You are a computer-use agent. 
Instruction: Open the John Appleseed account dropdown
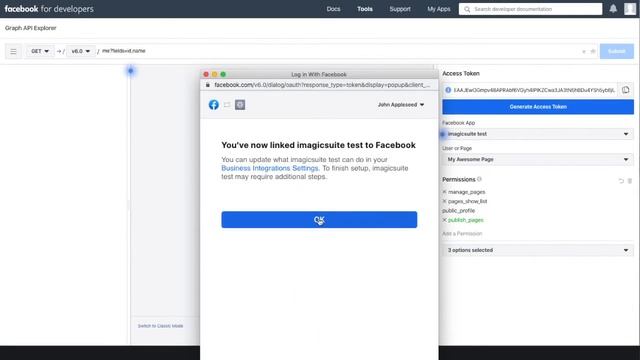(x=401, y=105)
